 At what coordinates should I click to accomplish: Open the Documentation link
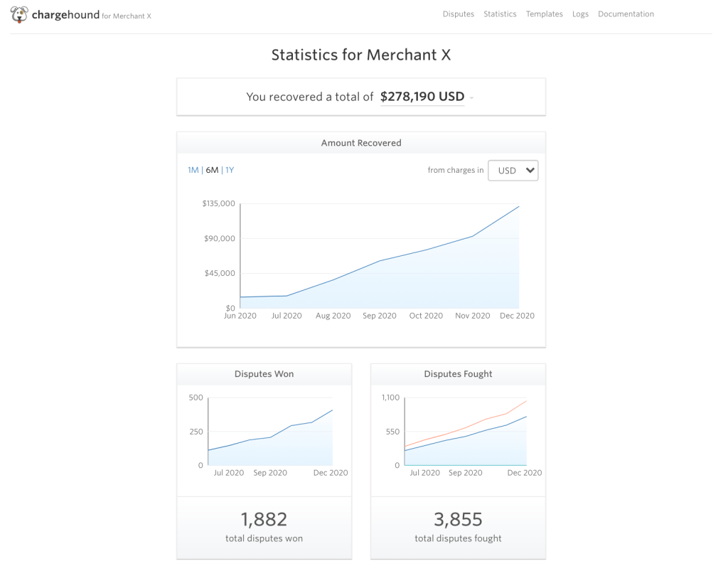click(x=626, y=14)
